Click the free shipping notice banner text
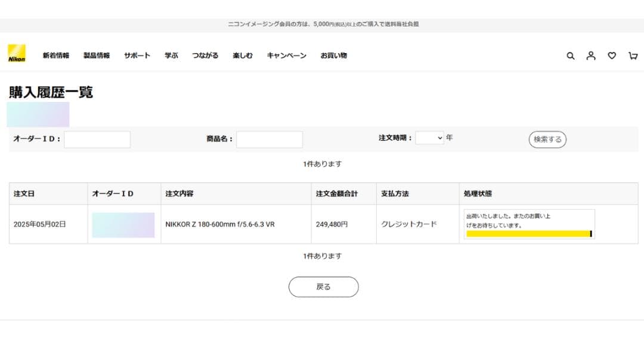This screenshot has width=644, height=338. (323, 24)
